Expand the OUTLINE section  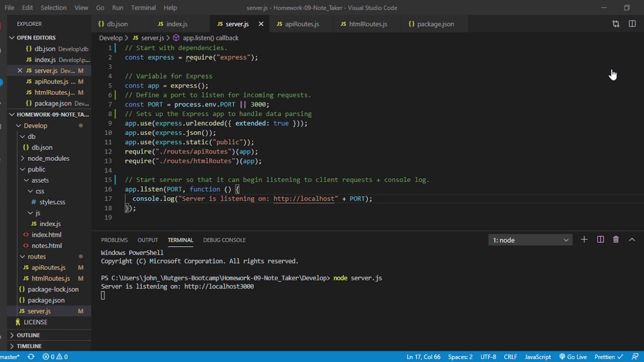tap(28, 335)
